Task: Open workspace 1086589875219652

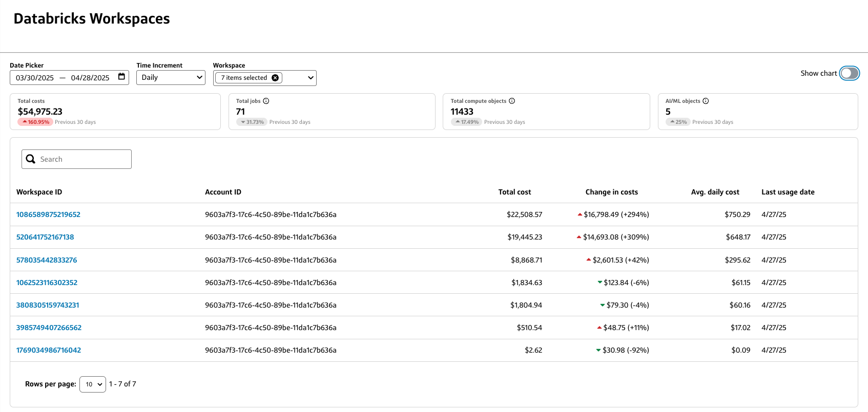Action: tap(48, 214)
